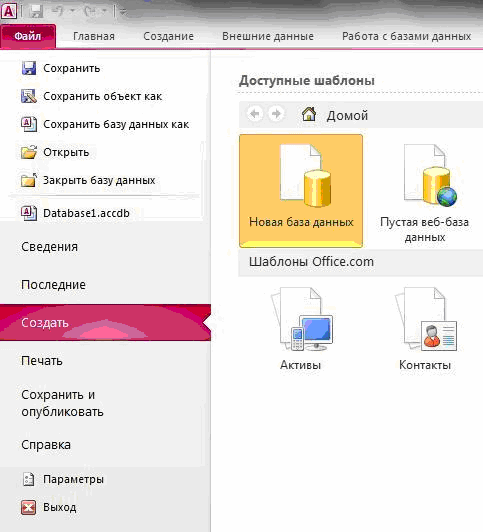Select Сохранить базу данных как
The width and height of the screenshot is (483, 532).
[x=116, y=125]
